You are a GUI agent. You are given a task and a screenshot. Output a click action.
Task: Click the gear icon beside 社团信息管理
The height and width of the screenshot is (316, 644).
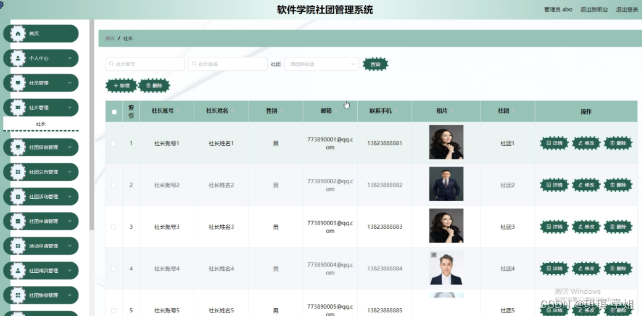[18, 147]
